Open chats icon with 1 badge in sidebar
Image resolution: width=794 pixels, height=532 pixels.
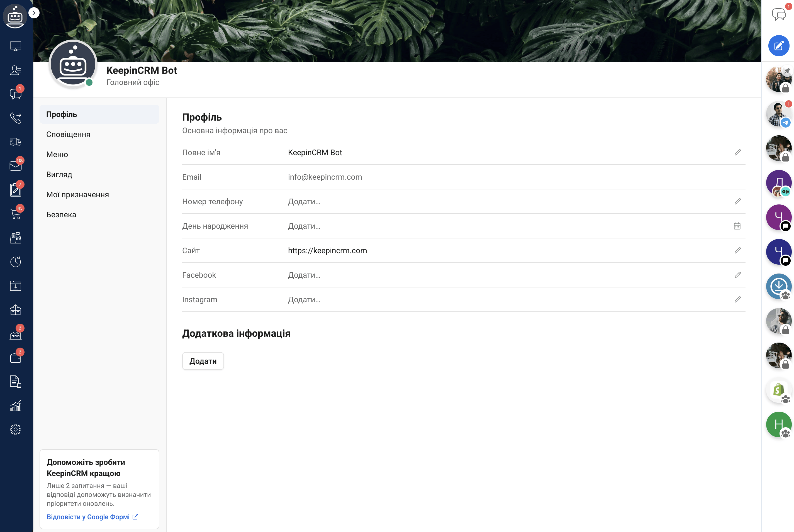coord(16,94)
